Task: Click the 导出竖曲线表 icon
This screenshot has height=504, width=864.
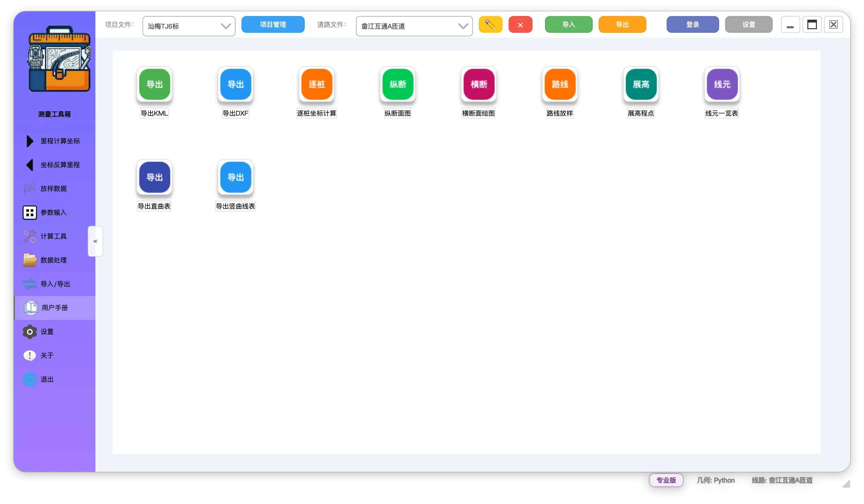Action: pyautogui.click(x=236, y=177)
